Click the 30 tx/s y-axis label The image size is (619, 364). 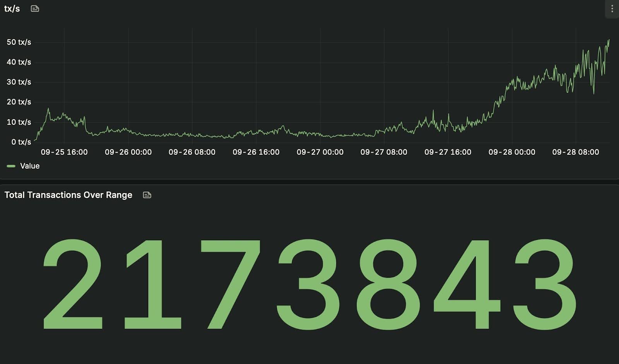tap(19, 82)
